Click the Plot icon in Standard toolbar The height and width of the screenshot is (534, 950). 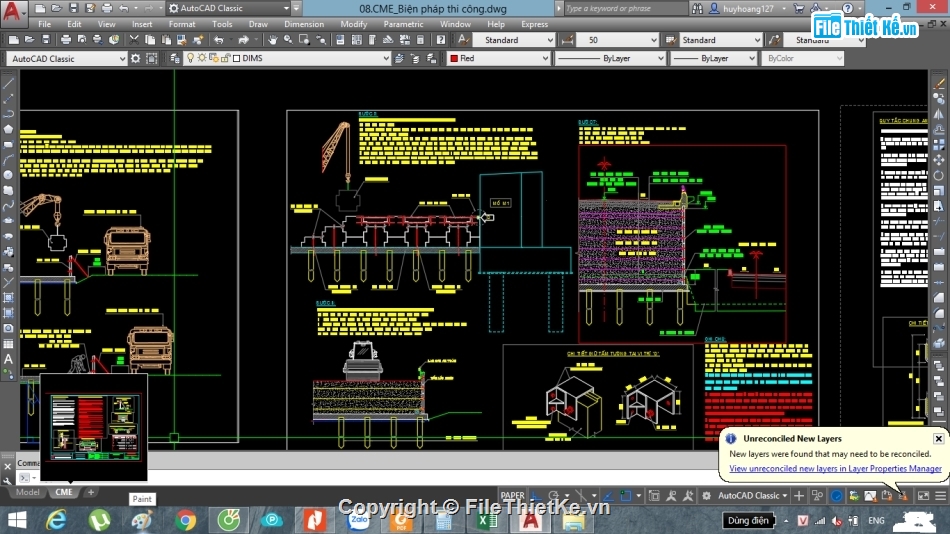(66, 40)
